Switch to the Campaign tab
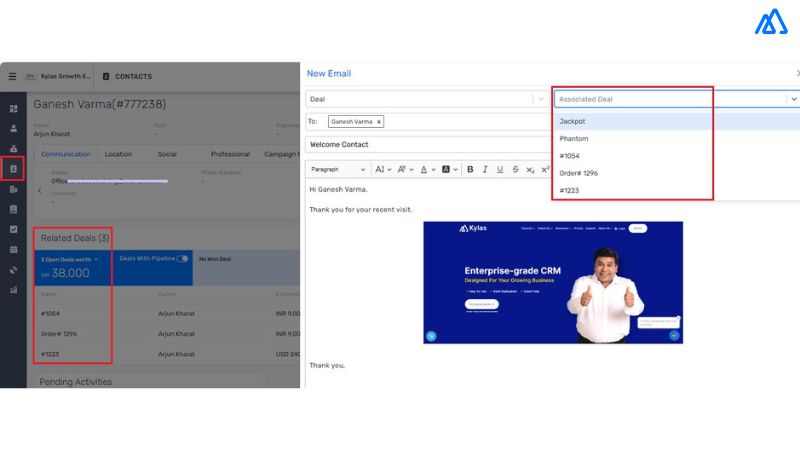Viewport: 800px width, 450px height. (x=281, y=154)
